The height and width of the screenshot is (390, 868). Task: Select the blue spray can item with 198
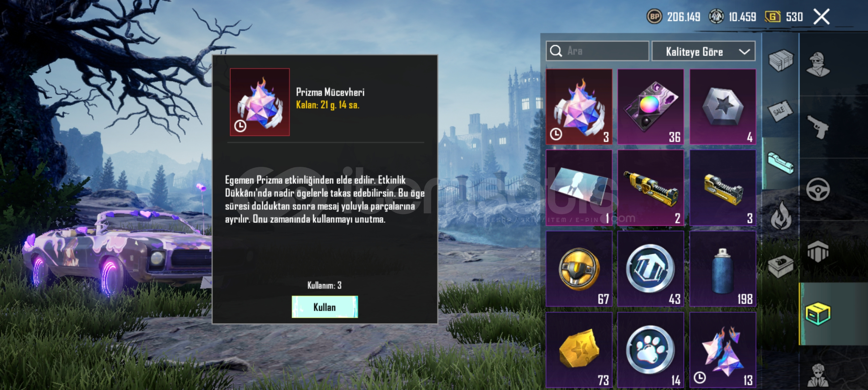click(x=723, y=269)
